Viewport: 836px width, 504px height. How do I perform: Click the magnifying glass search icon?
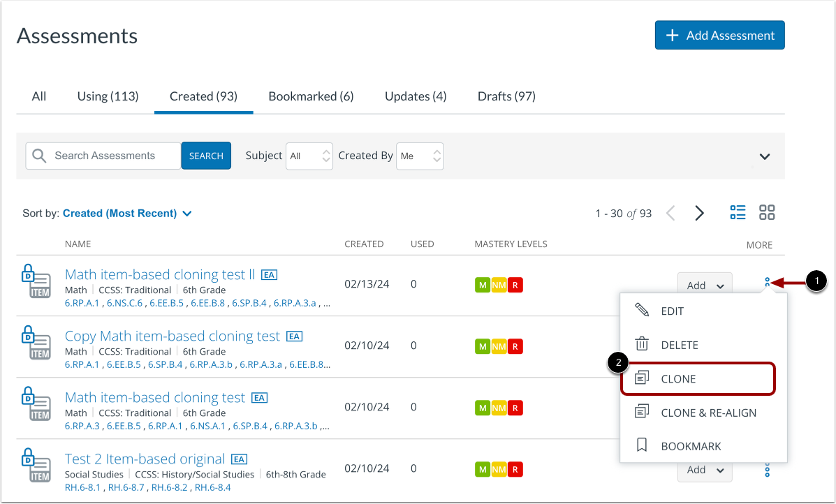(39, 156)
